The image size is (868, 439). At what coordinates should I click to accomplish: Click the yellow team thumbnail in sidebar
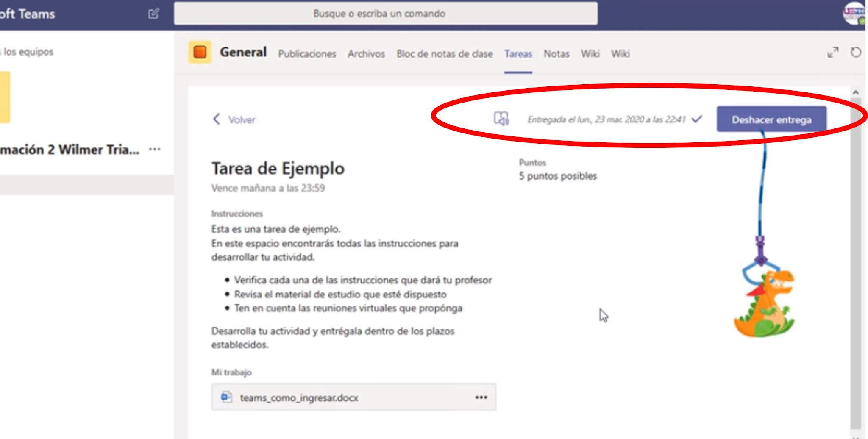[x=5, y=97]
